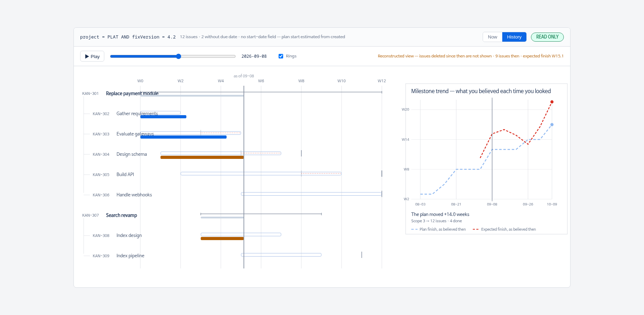Click the Build API planned bar
The width and height of the screenshot is (644, 315).
click(x=261, y=174)
